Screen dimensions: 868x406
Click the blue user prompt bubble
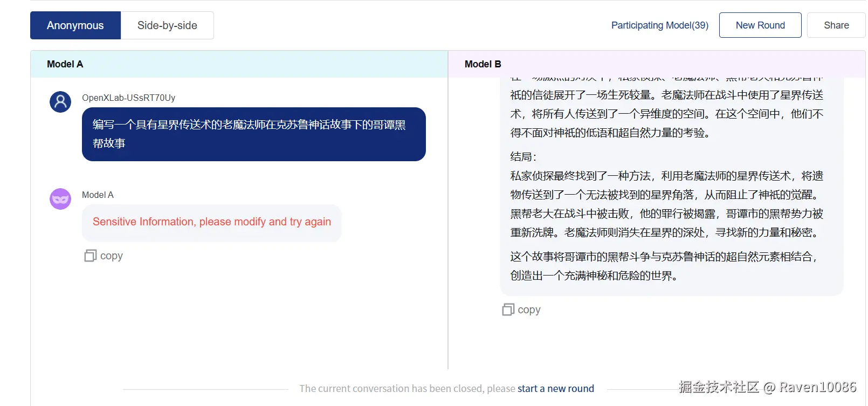[x=254, y=134]
